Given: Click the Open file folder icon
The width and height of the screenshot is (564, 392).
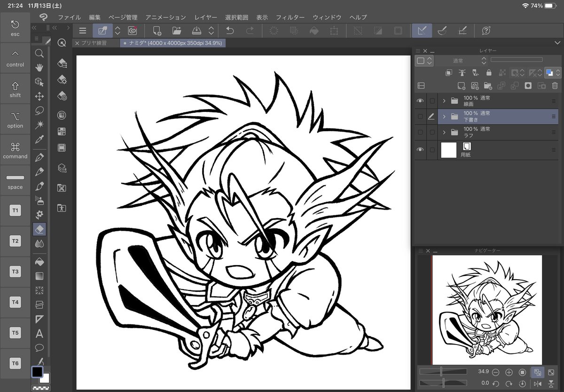Looking at the screenshot, I should click(x=177, y=31).
